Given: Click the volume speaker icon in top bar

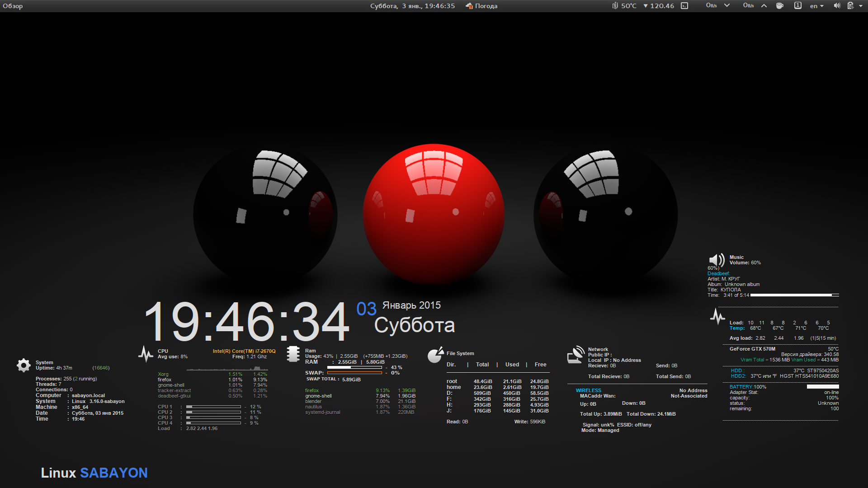Looking at the screenshot, I should pos(837,6).
